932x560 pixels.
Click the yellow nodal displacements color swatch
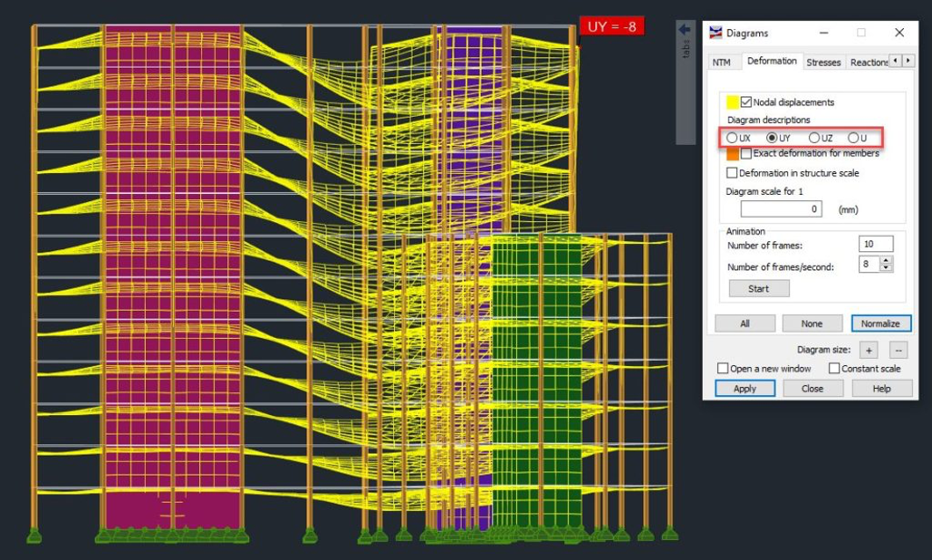pos(734,103)
